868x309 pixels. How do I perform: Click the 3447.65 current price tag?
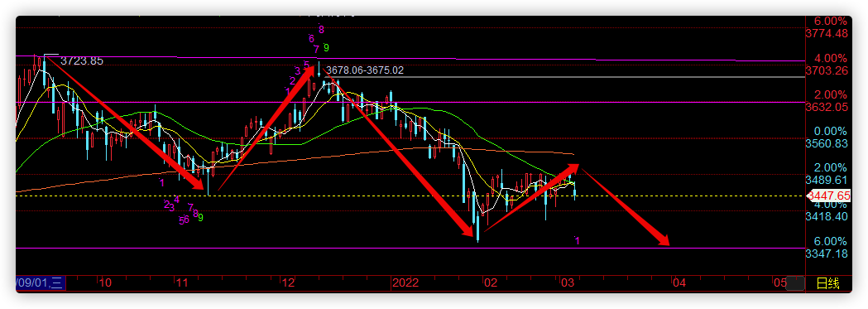[828, 196]
